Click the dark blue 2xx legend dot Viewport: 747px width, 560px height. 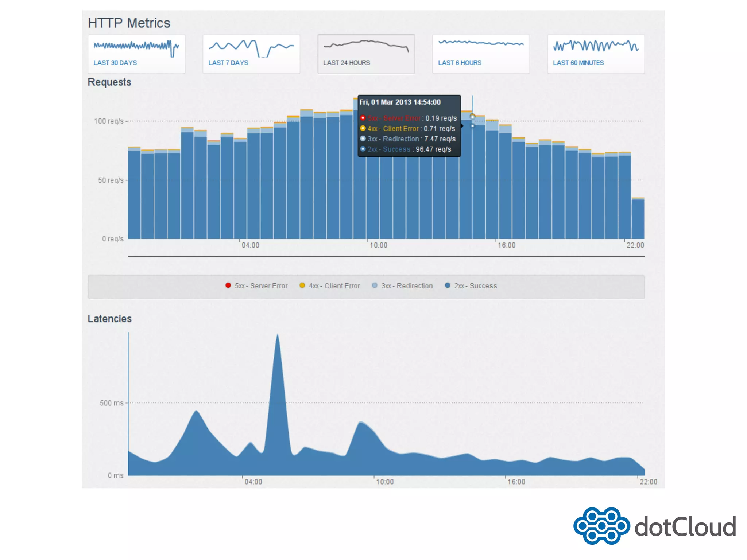(x=448, y=285)
